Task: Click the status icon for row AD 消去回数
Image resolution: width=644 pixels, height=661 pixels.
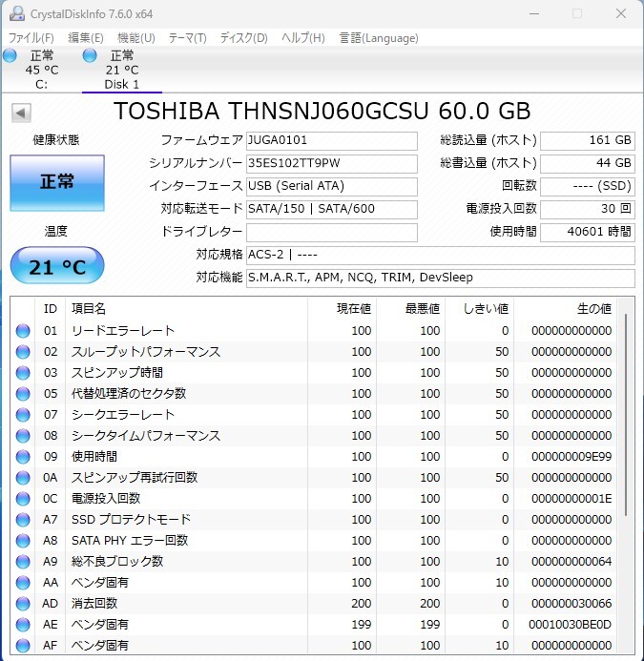Action: tap(23, 604)
